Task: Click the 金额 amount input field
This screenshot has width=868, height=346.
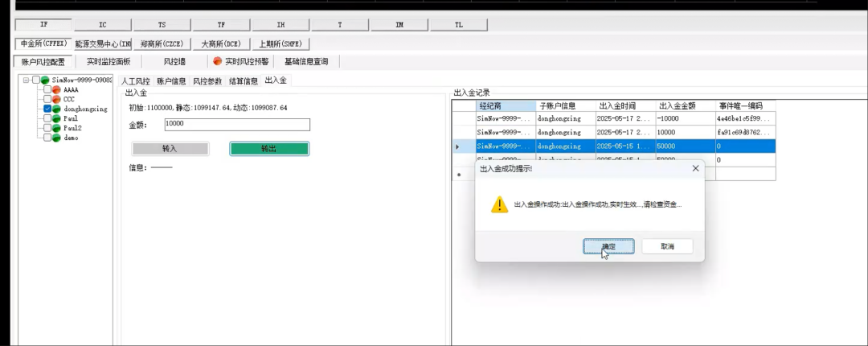Action: coord(237,125)
